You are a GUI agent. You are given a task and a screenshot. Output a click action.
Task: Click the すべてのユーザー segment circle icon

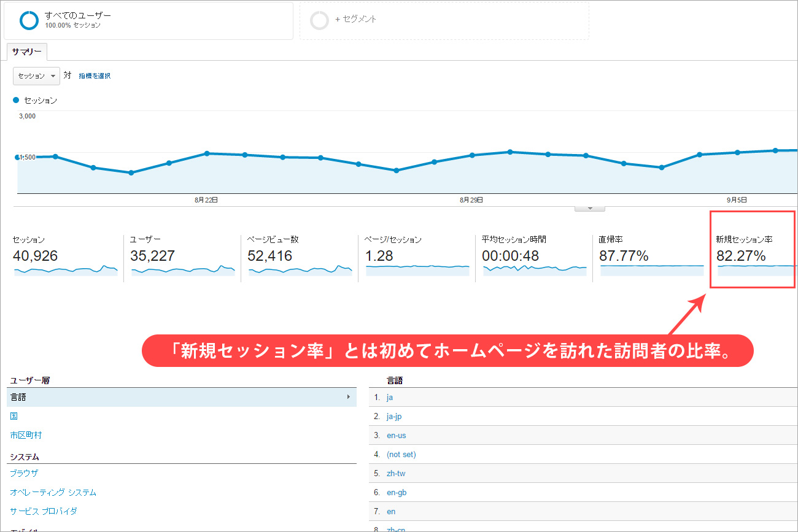point(29,20)
